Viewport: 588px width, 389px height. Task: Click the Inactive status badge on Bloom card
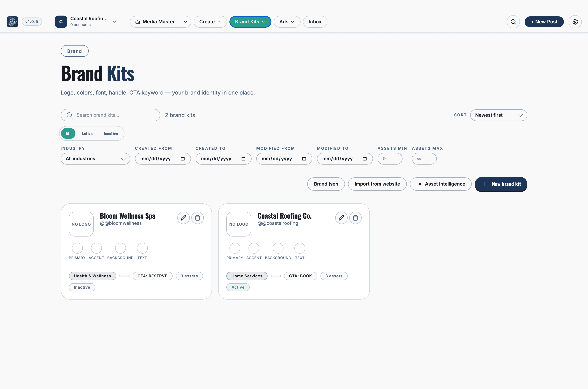(x=82, y=287)
